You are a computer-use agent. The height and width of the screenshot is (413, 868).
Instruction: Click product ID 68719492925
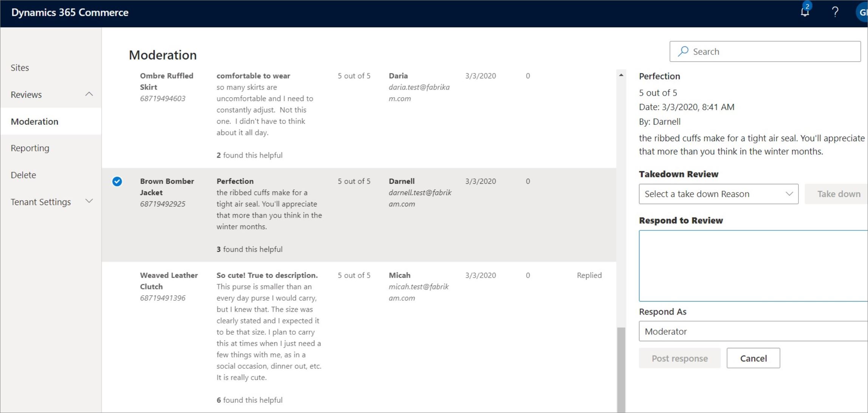click(x=162, y=204)
